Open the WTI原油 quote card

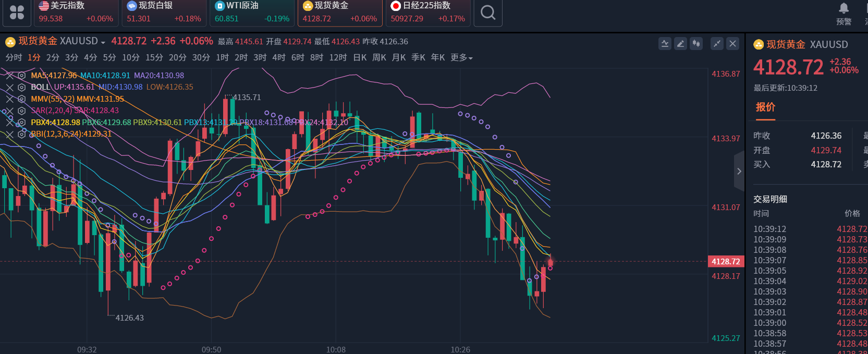pos(252,13)
